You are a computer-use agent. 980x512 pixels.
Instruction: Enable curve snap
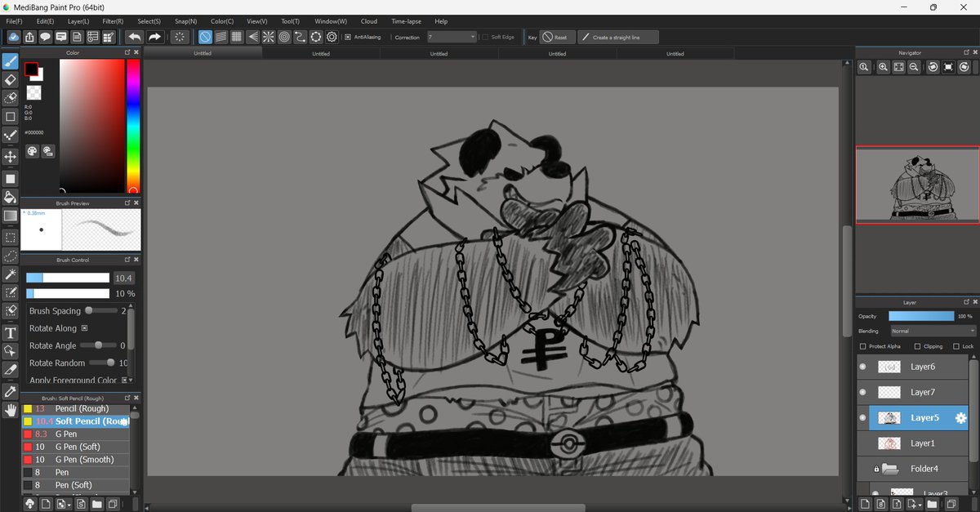(x=300, y=37)
